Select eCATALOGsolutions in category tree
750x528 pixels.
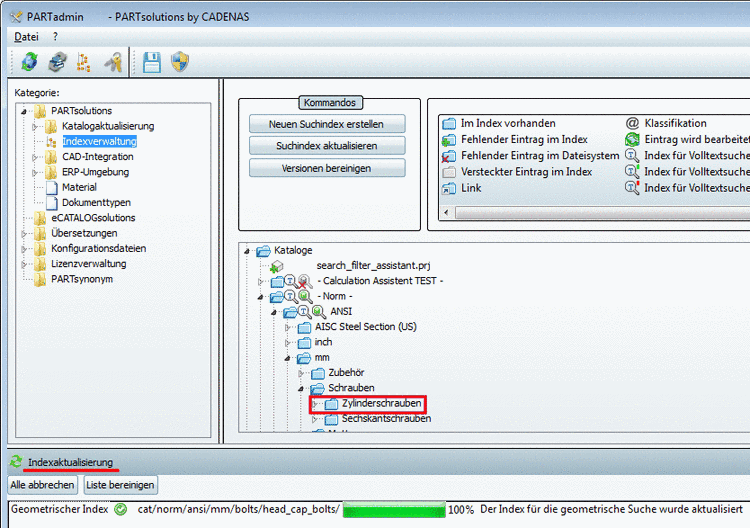93,218
